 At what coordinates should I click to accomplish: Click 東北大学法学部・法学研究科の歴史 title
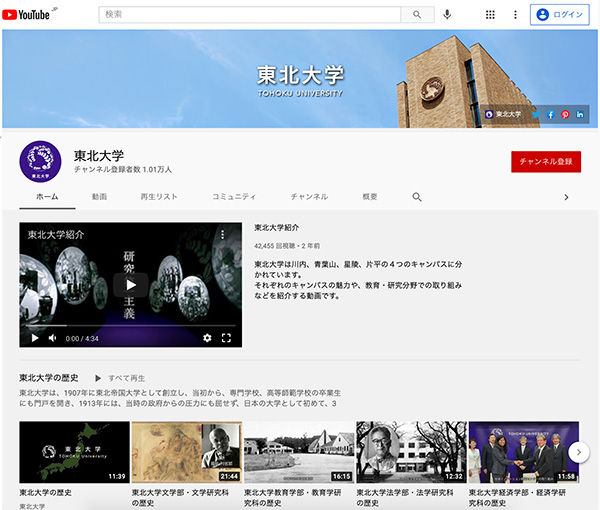pyautogui.click(x=405, y=498)
